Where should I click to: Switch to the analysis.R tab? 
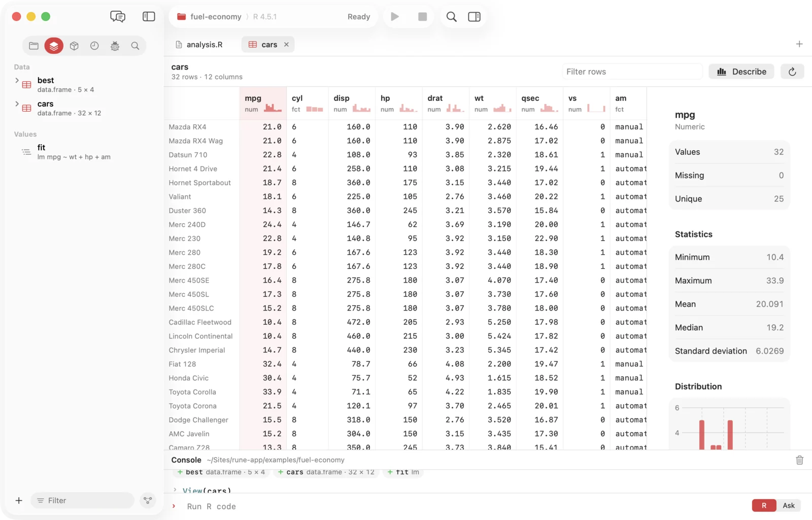click(199, 45)
